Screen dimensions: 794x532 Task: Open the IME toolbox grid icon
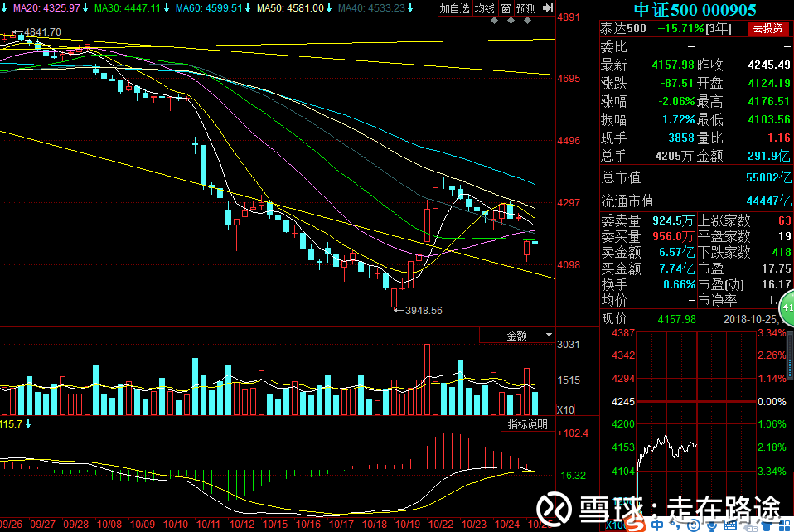point(784,525)
